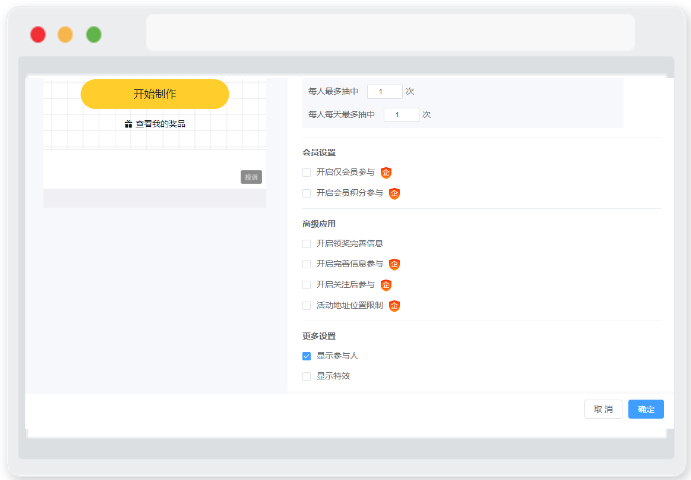Click the yellow 开始制作 button
The image size is (691, 480).
tap(155, 94)
